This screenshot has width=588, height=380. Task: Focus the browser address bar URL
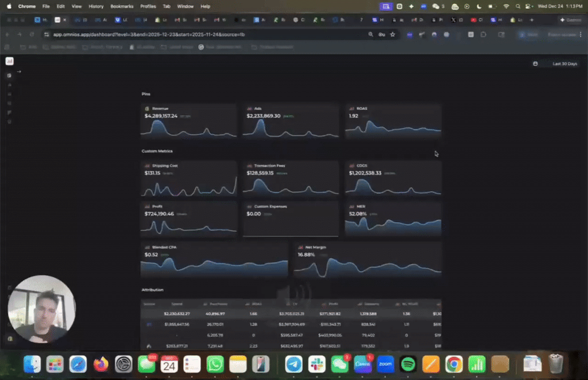(x=149, y=34)
